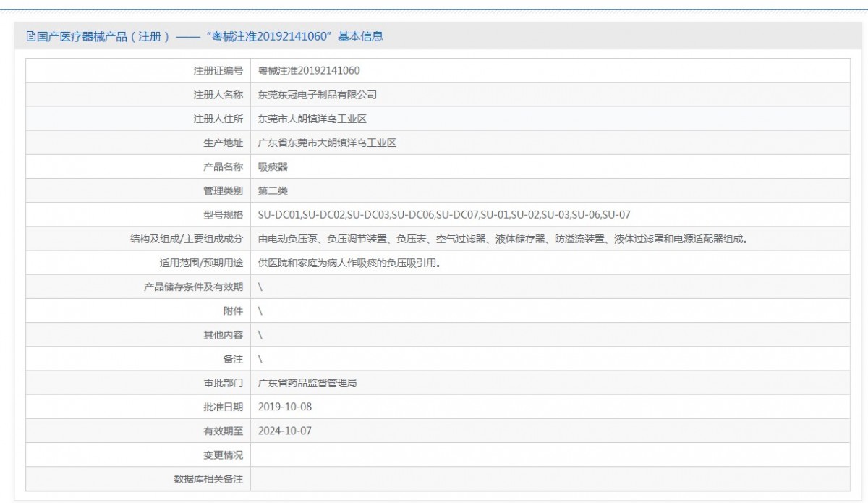Click the 变更情况 label
Screen dimensions: 868x503
(x=223, y=455)
